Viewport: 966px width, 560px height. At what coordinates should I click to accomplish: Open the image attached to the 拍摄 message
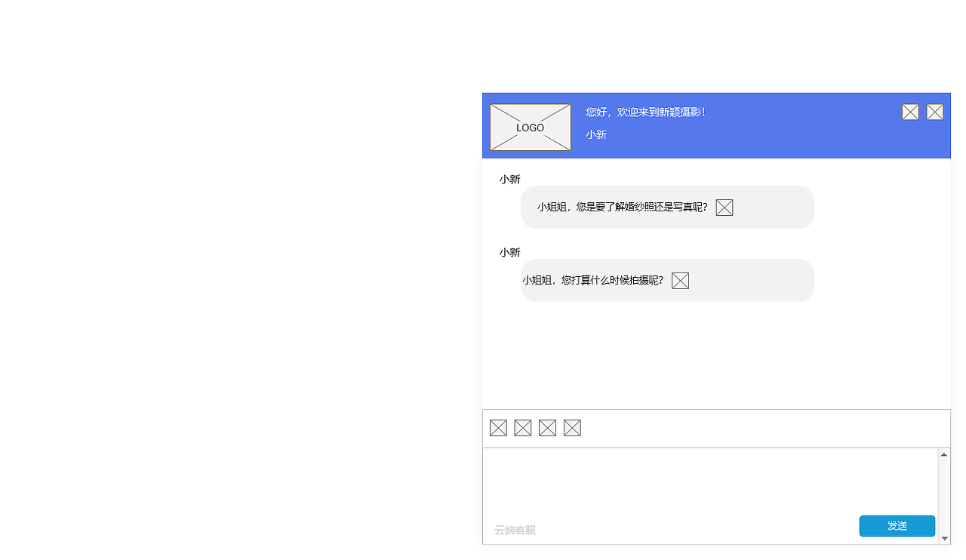click(680, 280)
